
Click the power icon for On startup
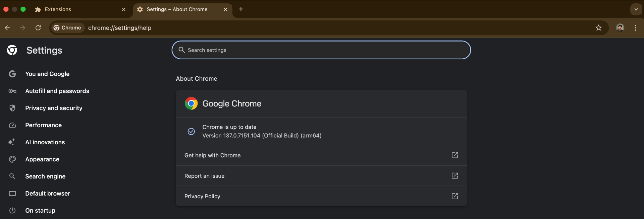12,211
